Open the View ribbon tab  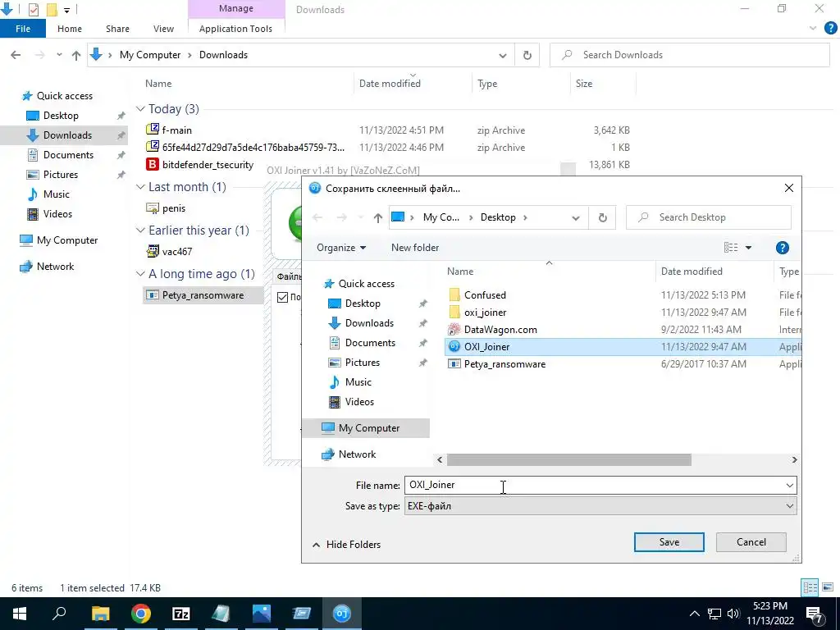coord(163,29)
